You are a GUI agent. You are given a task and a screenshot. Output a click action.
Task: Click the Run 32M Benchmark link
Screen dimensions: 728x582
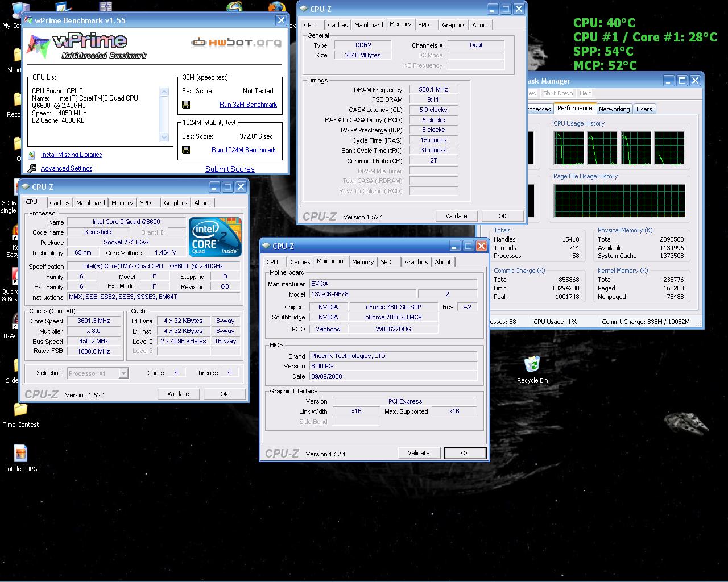click(248, 105)
